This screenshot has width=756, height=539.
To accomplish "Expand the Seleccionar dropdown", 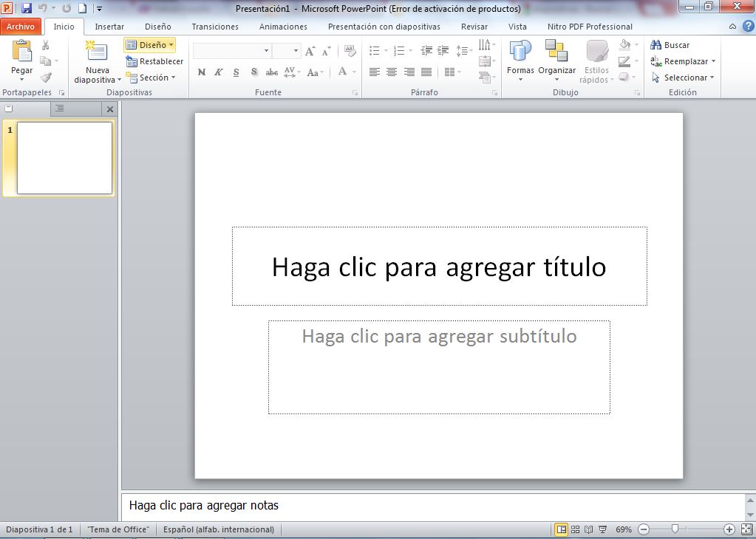I will 684,78.
